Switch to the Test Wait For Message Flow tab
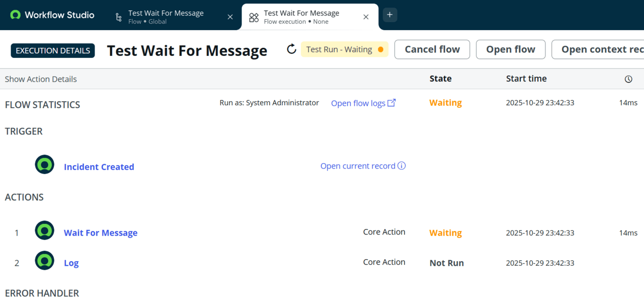The height and width of the screenshot is (303, 644). coord(166,17)
